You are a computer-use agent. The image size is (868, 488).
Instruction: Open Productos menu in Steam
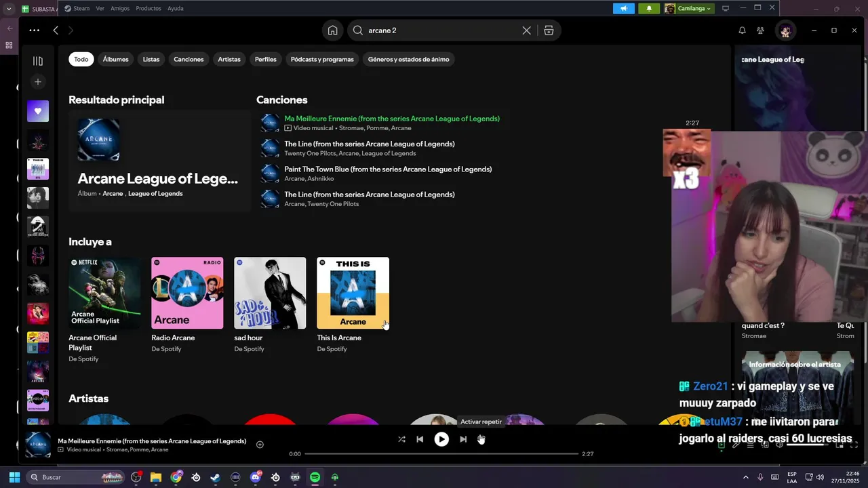click(x=149, y=9)
